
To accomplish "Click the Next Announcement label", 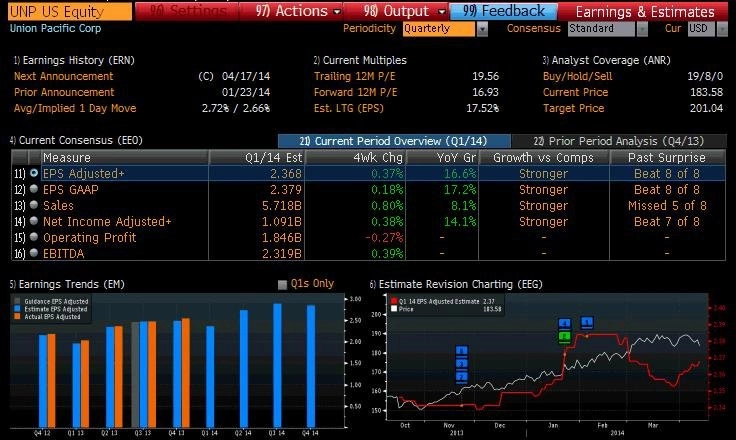I will coord(63,76).
